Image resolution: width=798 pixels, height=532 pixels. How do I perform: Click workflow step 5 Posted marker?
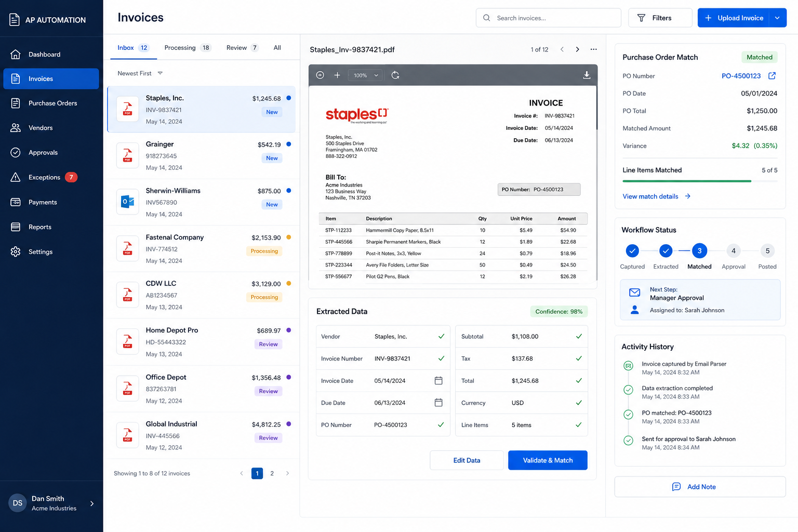point(767,251)
